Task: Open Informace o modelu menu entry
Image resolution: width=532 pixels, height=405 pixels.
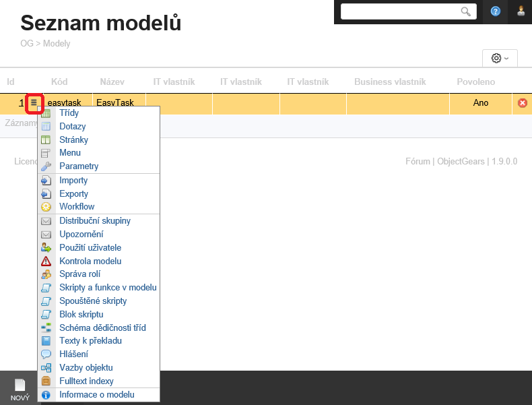Action: pyautogui.click(x=97, y=394)
